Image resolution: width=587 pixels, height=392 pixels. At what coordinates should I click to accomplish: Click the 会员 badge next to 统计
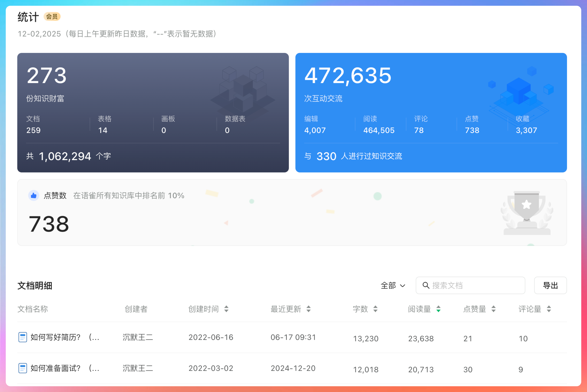pyautogui.click(x=52, y=17)
